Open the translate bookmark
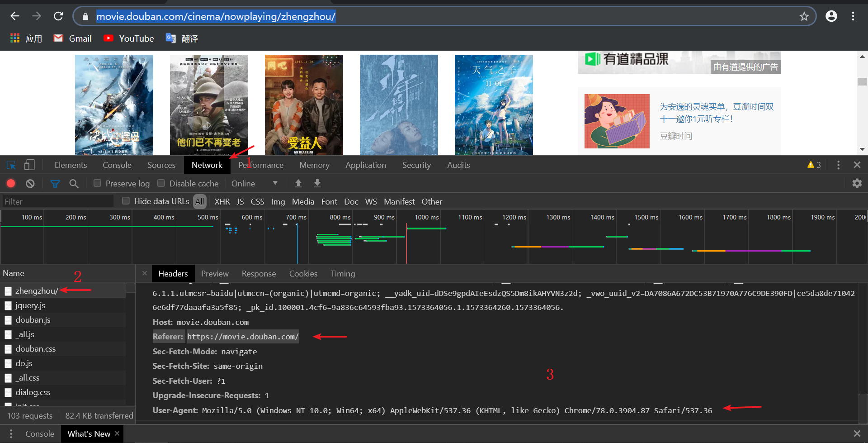Viewport: 868px width, 443px height. click(x=182, y=38)
